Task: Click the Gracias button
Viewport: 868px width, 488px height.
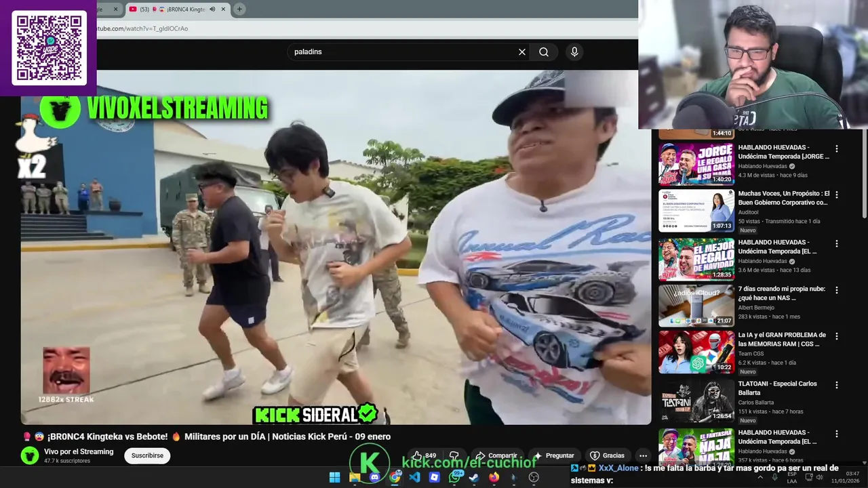Action: [x=608, y=455]
